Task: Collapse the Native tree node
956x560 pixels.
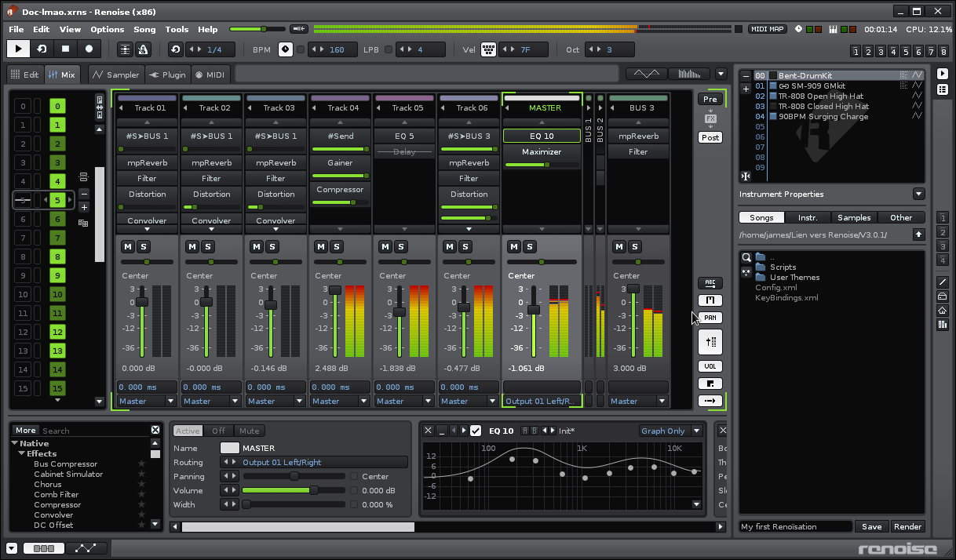Action: click(15, 443)
